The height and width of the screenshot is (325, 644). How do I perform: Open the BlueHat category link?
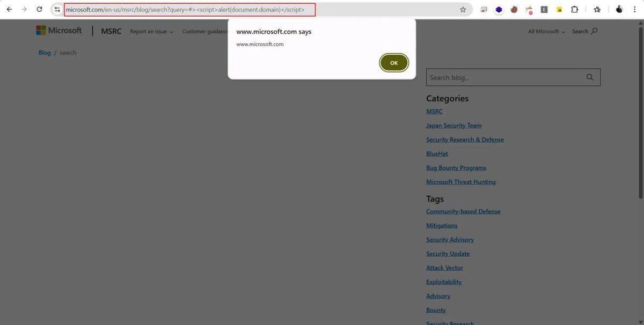point(437,154)
